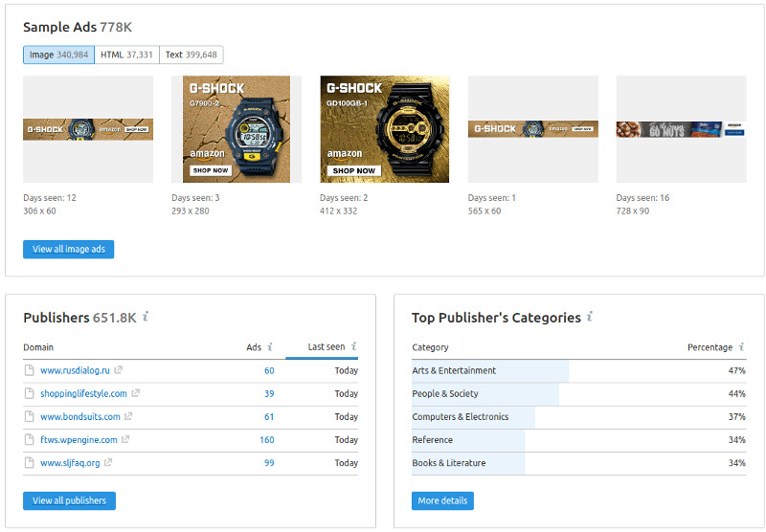Screen dimensions: 766x532
Task: Click the 'Days seen: 12' label
Action: [50, 198]
